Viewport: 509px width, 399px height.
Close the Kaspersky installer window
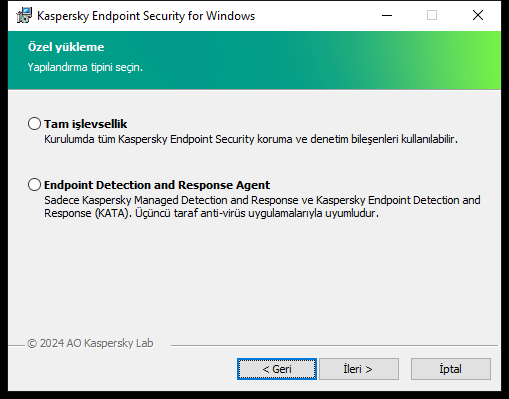(x=478, y=15)
